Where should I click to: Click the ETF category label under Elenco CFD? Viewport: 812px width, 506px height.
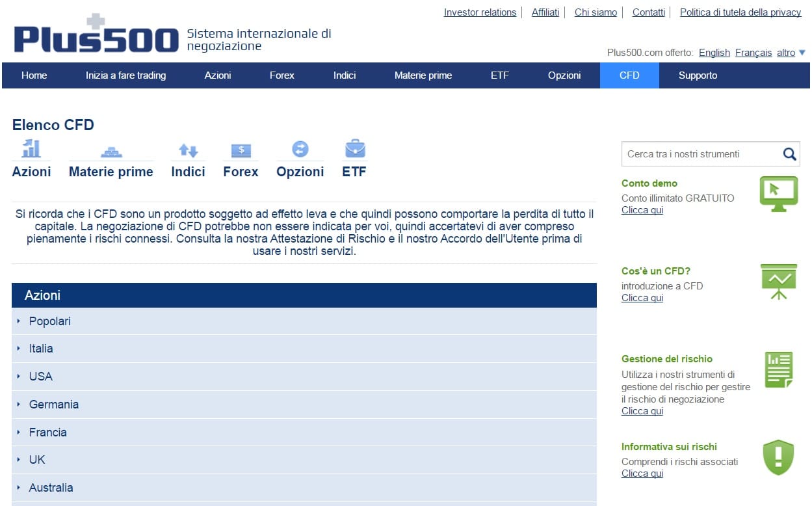pos(354,172)
